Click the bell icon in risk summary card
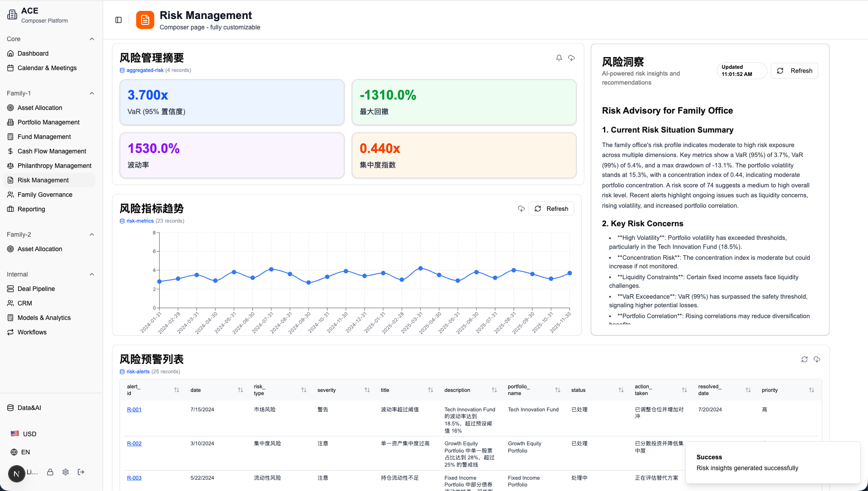Viewport: 868px width, 491px height. click(x=559, y=58)
